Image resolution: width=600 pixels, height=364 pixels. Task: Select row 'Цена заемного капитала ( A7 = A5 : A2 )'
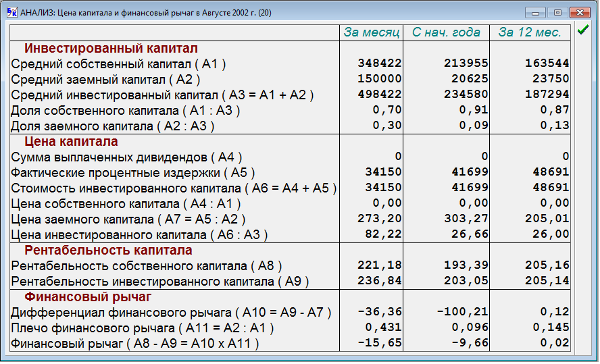point(290,219)
